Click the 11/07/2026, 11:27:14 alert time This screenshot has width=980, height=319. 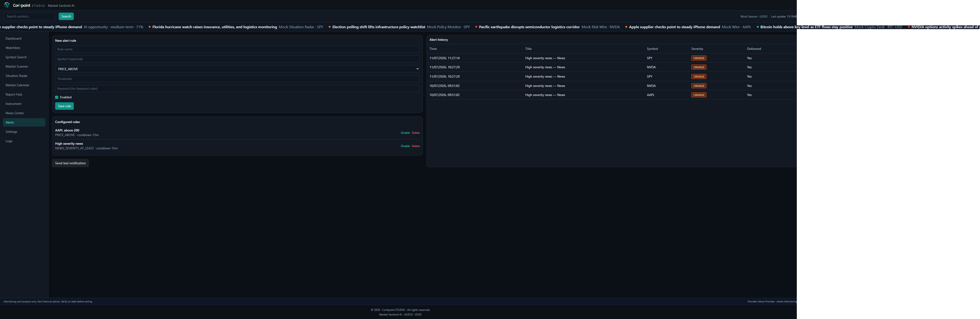pos(444,58)
